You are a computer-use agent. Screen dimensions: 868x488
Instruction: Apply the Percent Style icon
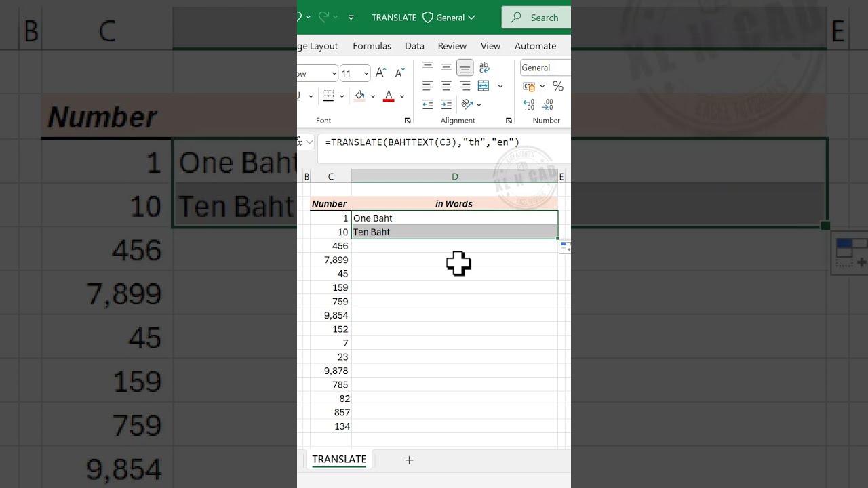(x=558, y=86)
